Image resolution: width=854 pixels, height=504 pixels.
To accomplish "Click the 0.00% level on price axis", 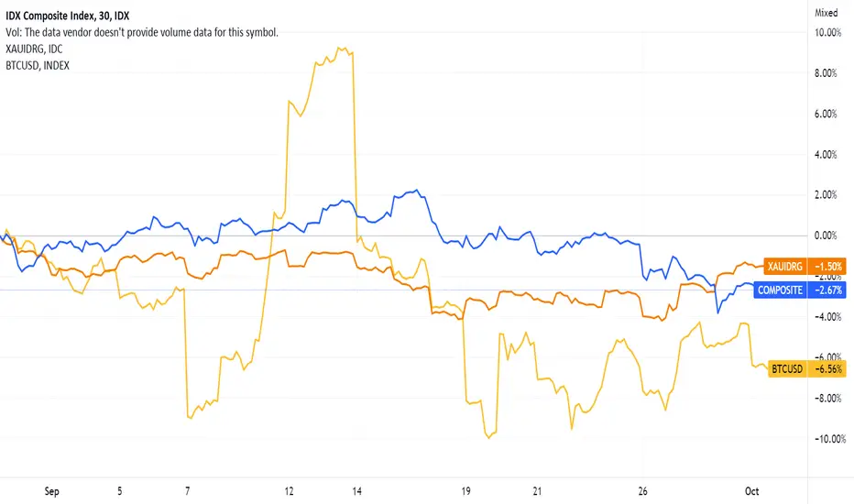I will 826,236.
